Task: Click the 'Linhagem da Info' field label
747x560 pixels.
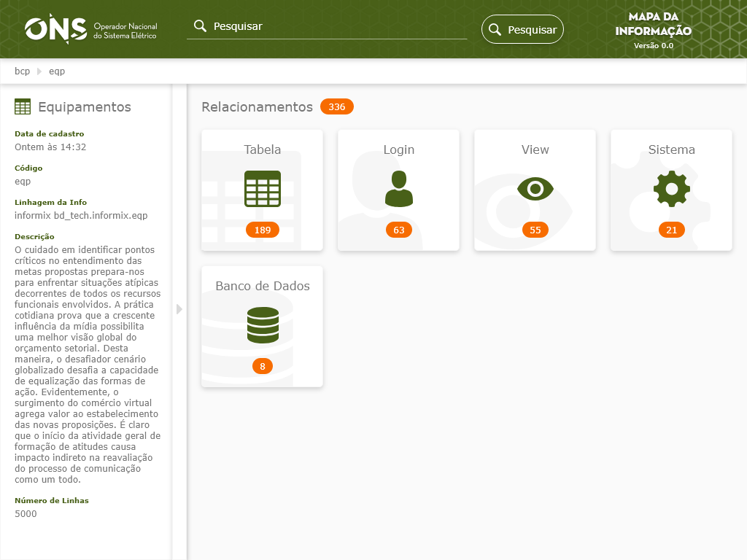Action: point(50,203)
